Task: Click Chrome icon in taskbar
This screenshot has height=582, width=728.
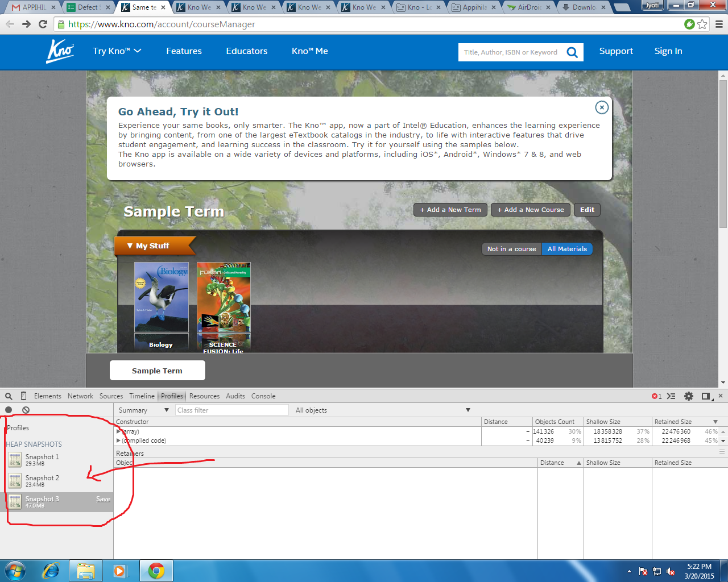Action: point(156,571)
